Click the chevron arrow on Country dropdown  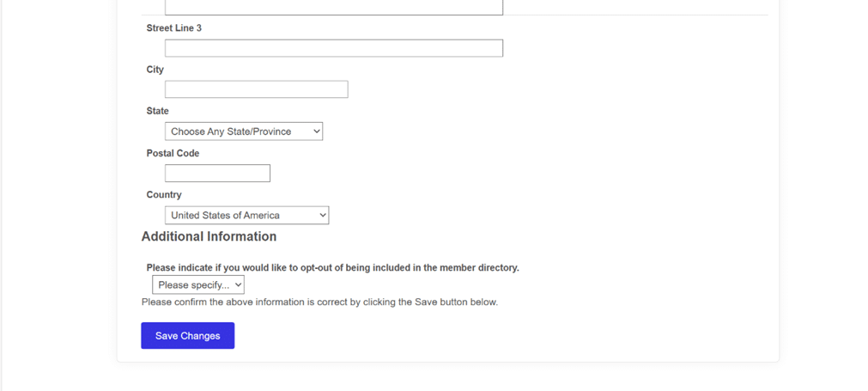coord(324,216)
